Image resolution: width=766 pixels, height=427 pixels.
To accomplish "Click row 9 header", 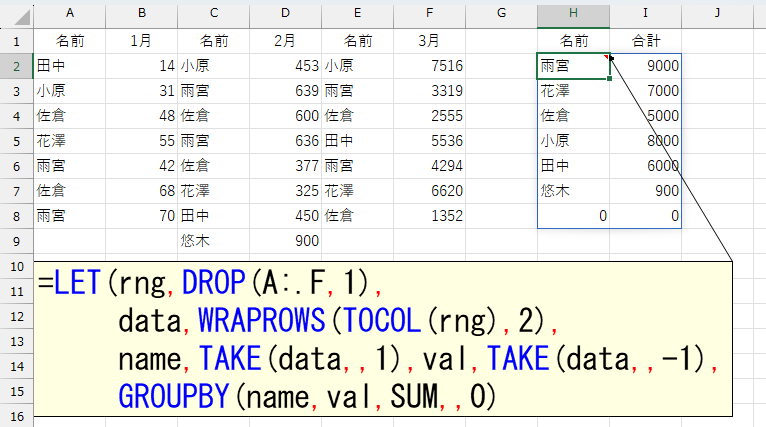I will pos(16,241).
